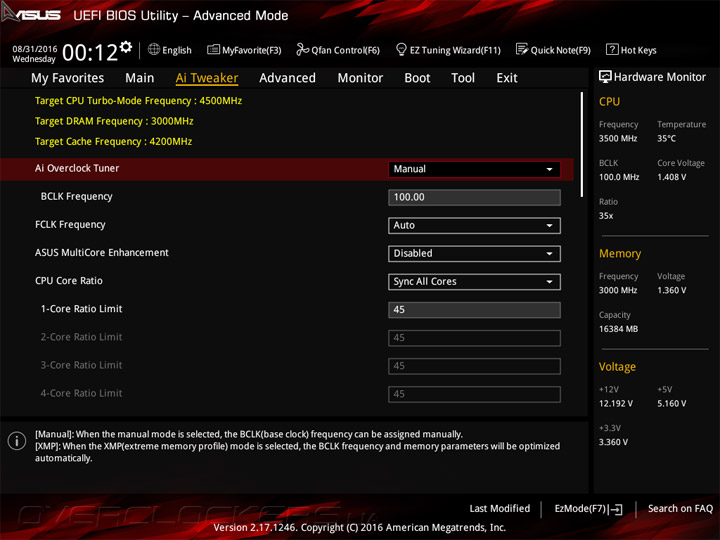
Task: Click the ASUS logo
Action: (x=31, y=13)
